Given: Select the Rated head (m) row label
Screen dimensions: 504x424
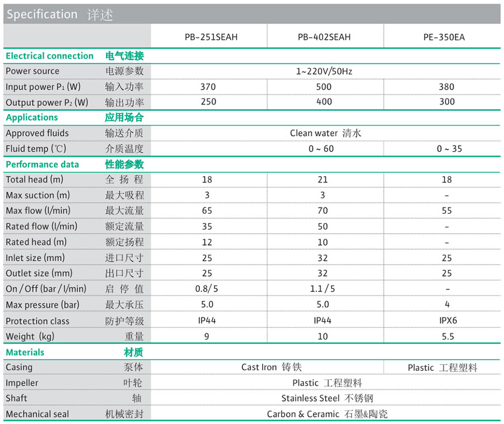Looking at the screenshot, I should click(36, 242).
